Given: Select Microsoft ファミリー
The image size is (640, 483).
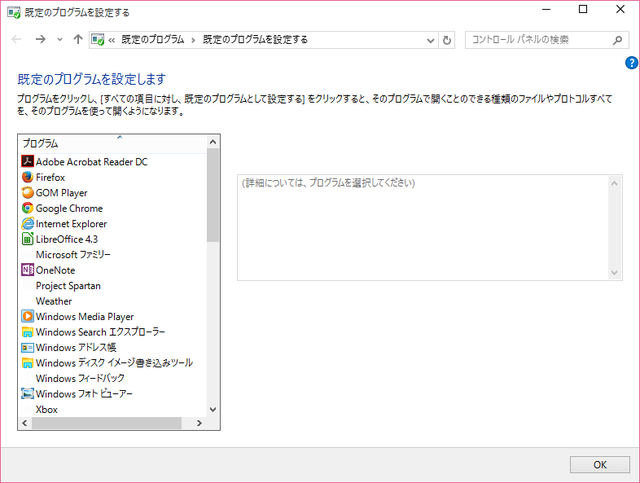Looking at the screenshot, I should coord(73,255).
